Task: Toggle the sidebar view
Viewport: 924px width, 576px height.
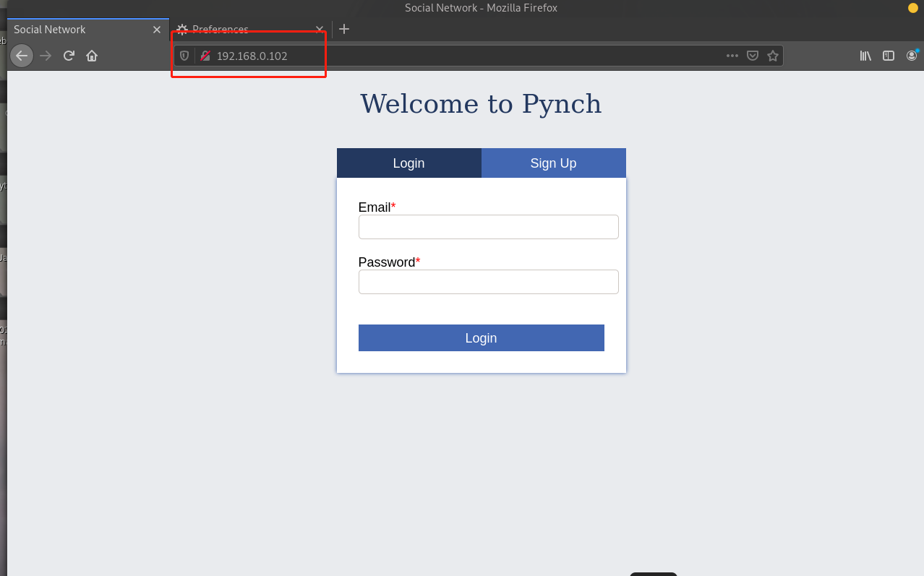Action: point(889,56)
